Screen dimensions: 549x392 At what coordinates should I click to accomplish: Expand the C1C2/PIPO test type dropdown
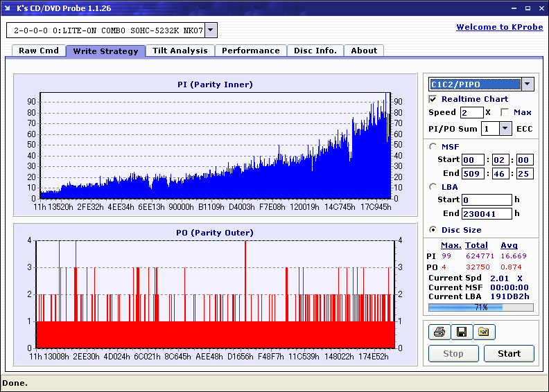click(x=527, y=84)
